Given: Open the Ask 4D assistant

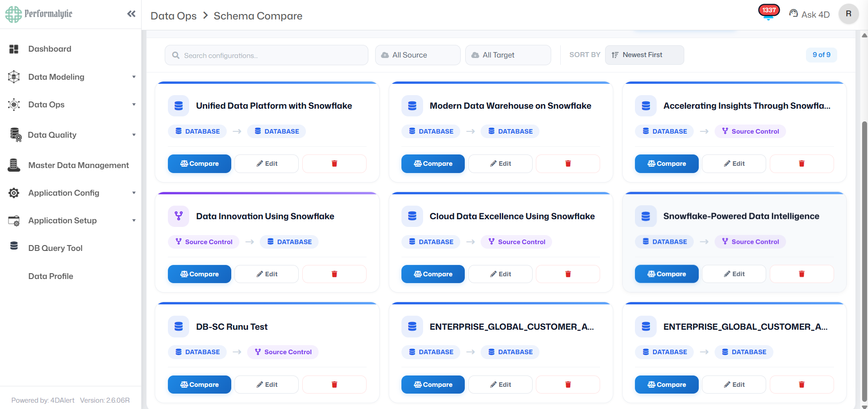Looking at the screenshot, I should coord(809,14).
